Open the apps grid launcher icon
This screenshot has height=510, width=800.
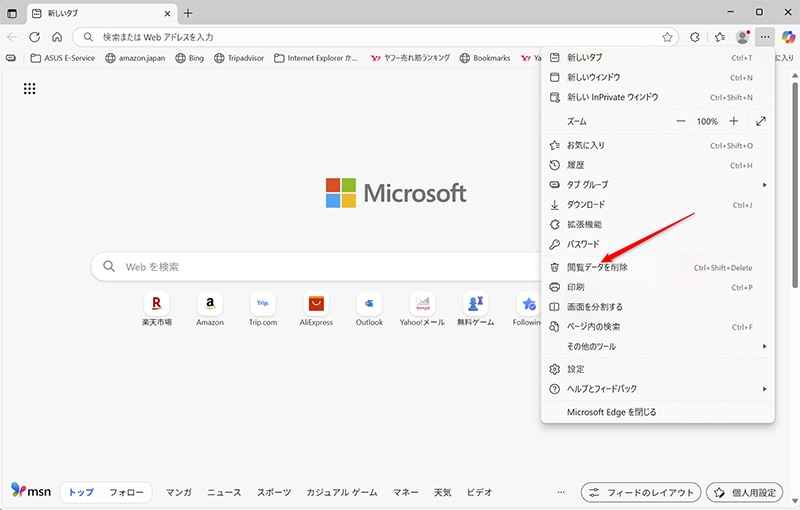30,89
